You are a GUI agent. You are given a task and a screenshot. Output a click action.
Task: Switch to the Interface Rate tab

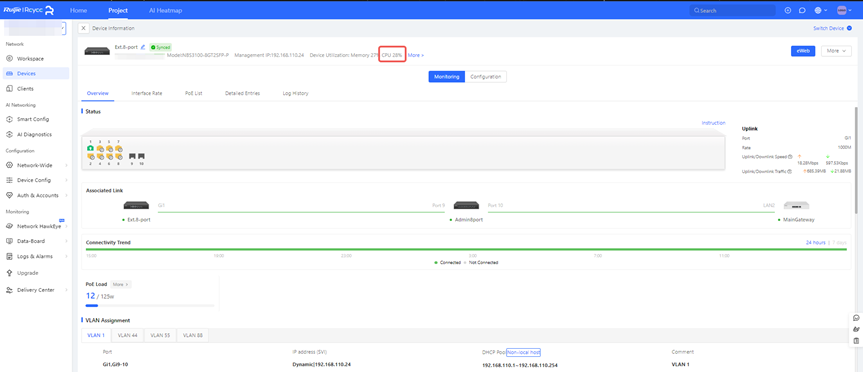(x=147, y=94)
